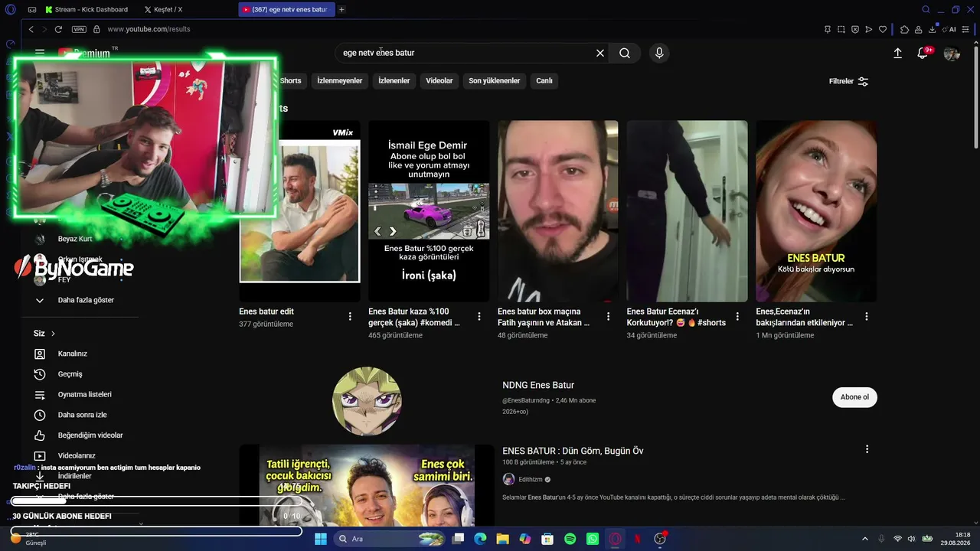Open Daha sonra izle list
980x551 pixels.
click(83, 415)
